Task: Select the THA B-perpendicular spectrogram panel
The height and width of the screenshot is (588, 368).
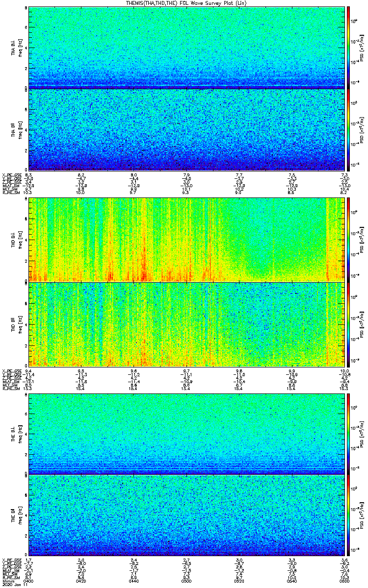Action: tap(186, 48)
